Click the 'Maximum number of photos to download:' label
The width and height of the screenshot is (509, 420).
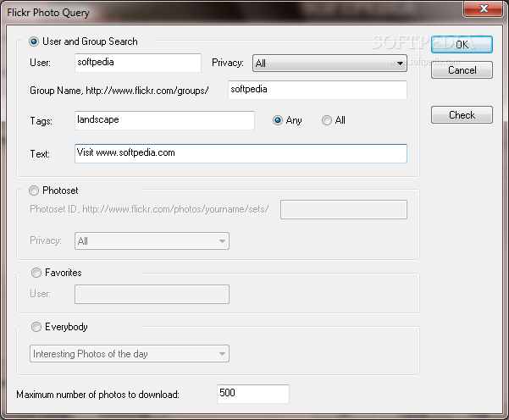[x=97, y=395]
